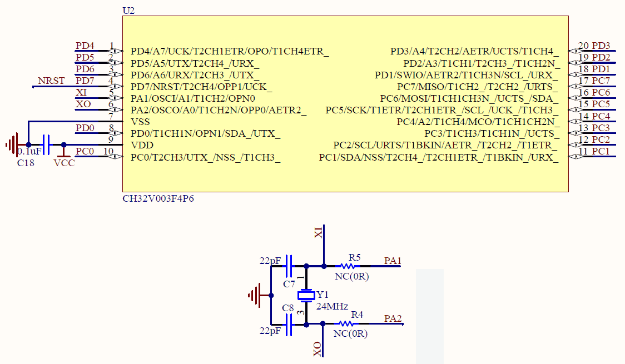Click the PC0 net label at pin 10
The width and height of the screenshot is (625, 364).
coord(85,151)
